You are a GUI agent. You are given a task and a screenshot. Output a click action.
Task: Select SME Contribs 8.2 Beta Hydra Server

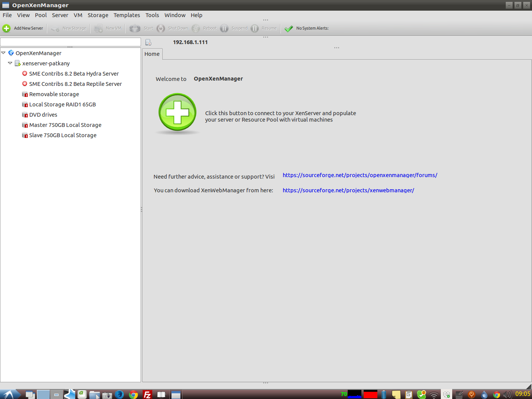tap(74, 74)
